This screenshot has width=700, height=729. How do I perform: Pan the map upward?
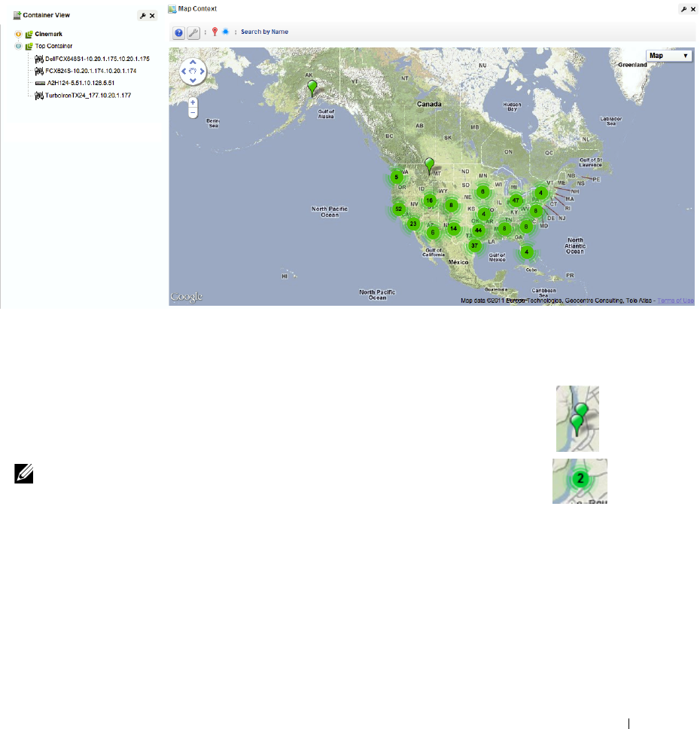tap(193, 62)
